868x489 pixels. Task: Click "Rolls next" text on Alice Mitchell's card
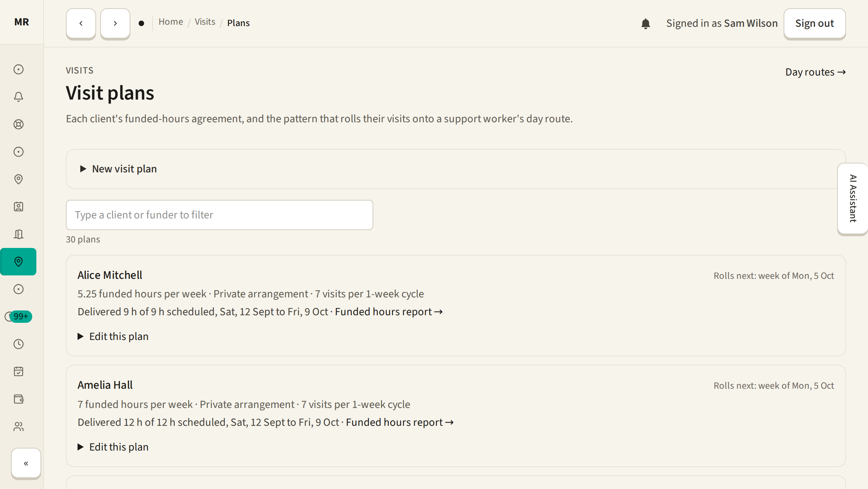[x=774, y=276]
